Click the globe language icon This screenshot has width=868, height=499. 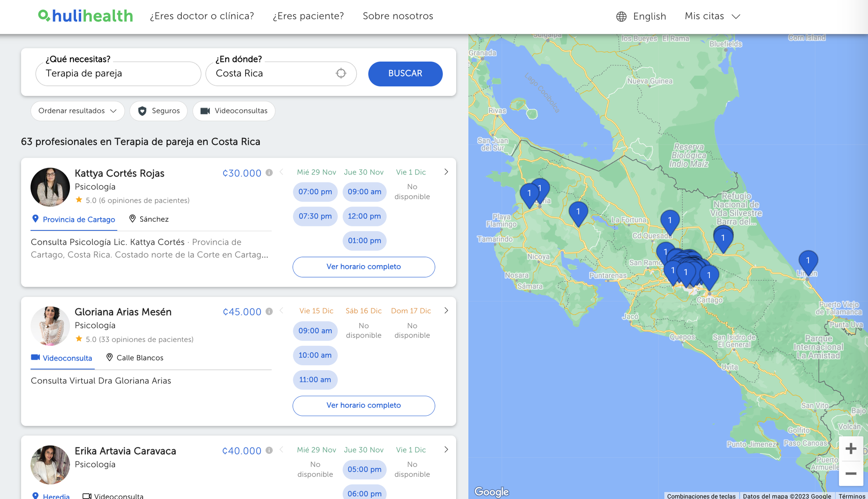(621, 16)
